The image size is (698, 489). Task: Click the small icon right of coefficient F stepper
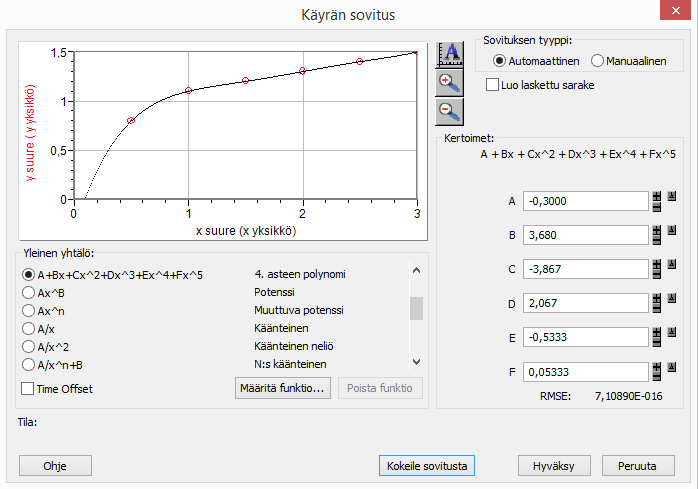673,367
